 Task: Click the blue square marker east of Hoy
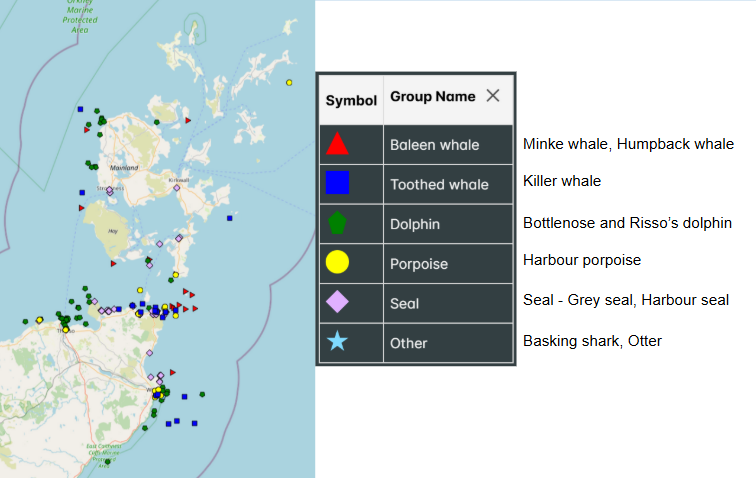point(229,217)
